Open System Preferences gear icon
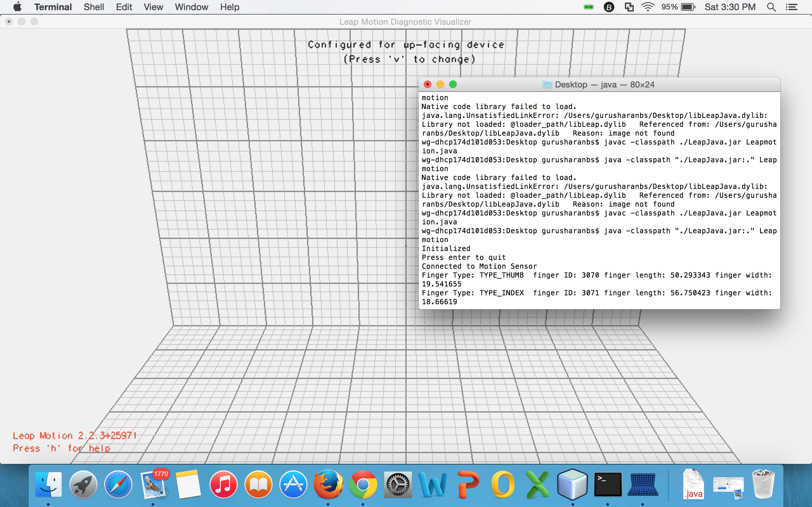812x507 pixels. [398, 485]
